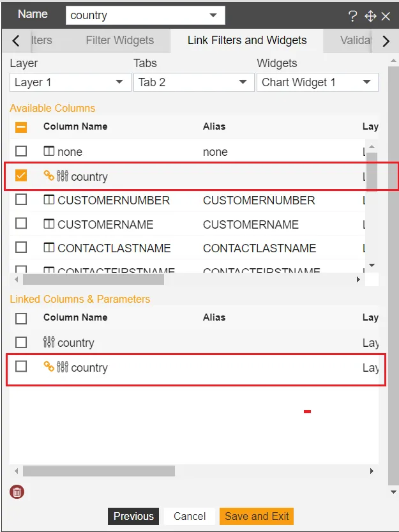Open the Chart Widget 1 dropdown
This screenshot has height=532, width=399.
317,82
